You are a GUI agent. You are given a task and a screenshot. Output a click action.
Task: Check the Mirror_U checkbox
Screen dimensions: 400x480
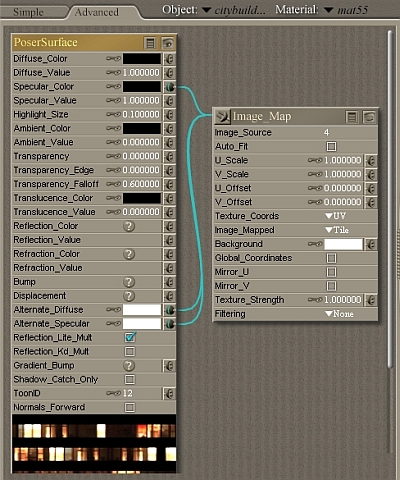coord(331,272)
